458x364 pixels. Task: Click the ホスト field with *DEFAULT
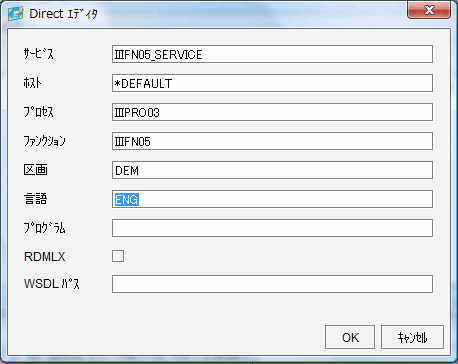click(x=272, y=83)
